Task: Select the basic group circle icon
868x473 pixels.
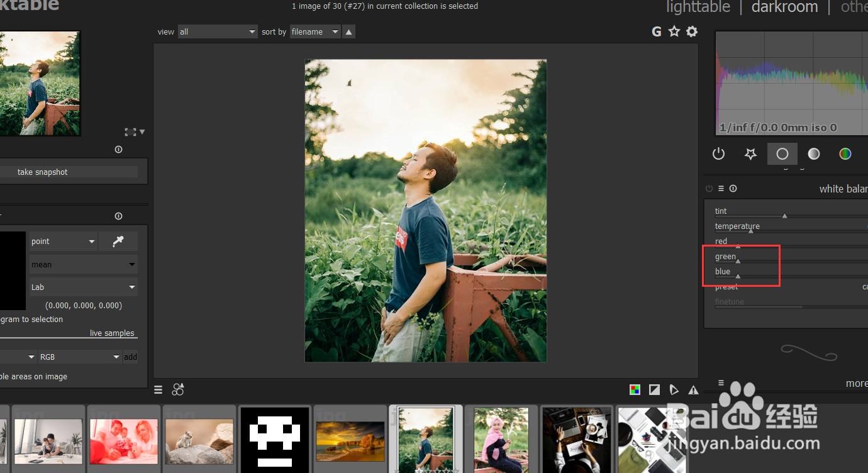Action: 782,153
